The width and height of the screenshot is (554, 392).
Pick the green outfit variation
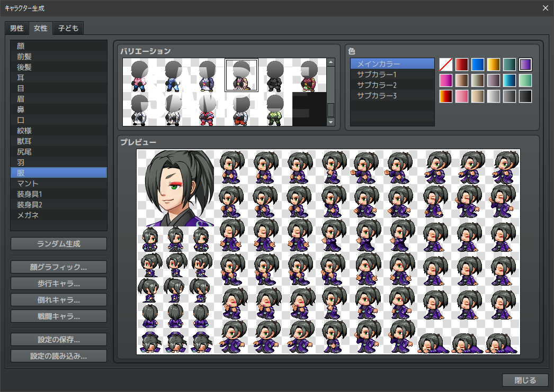pyautogui.click(x=275, y=110)
